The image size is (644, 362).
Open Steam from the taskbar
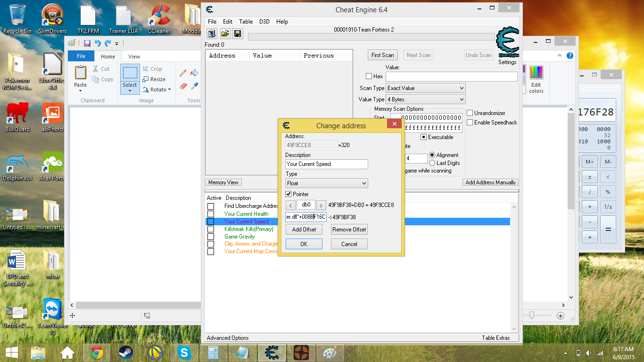pyautogui.click(x=125, y=353)
